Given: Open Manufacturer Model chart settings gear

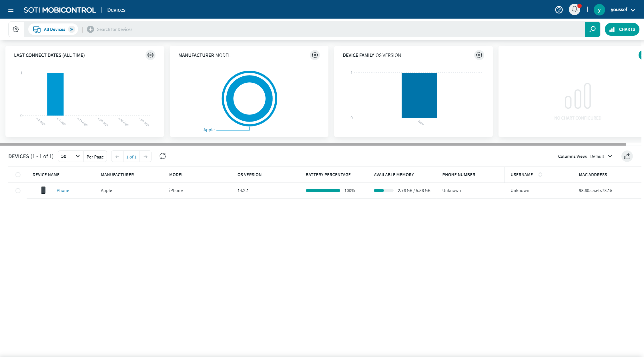Looking at the screenshot, I should point(315,55).
